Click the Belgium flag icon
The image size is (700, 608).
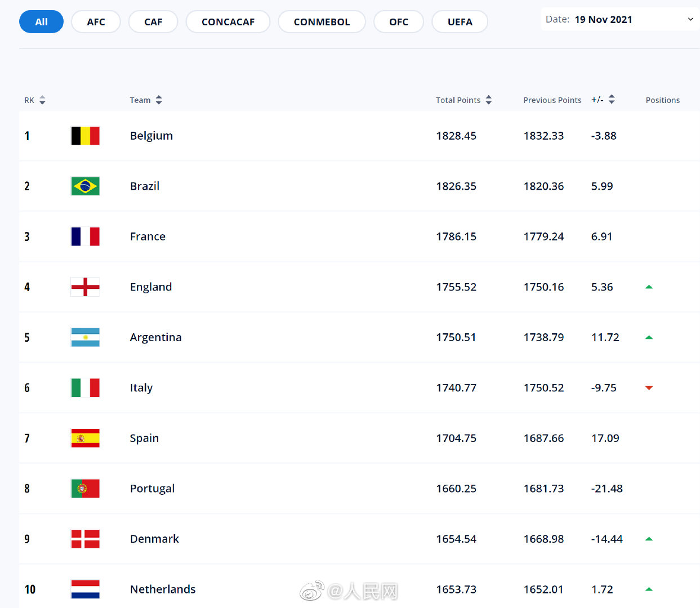click(85, 136)
